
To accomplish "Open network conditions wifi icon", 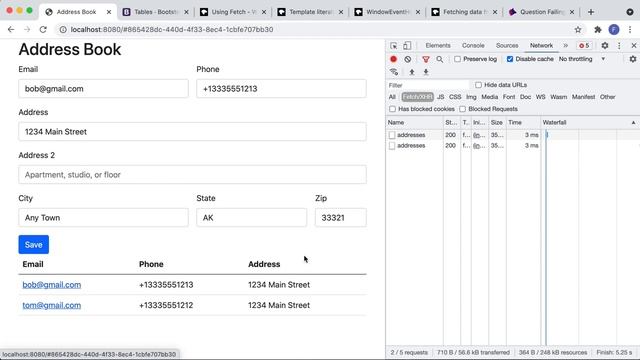I will pyautogui.click(x=394, y=72).
